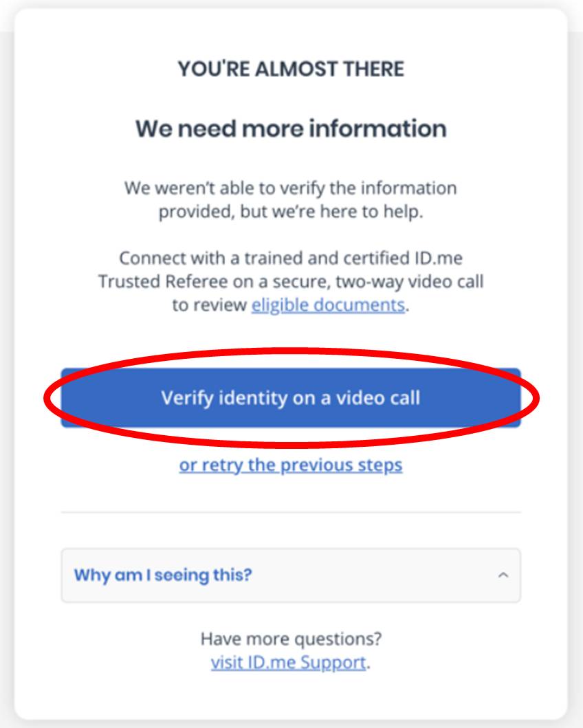Click the horizontal divider below the retry link
583x728 pixels.
click(291, 512)
